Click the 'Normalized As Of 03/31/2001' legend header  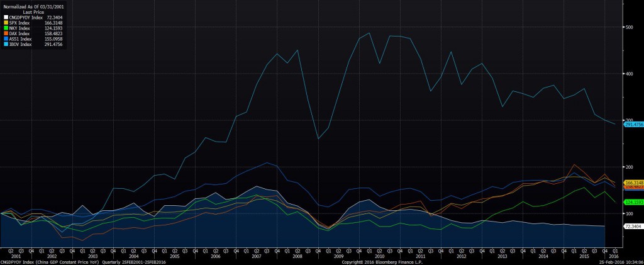pyautogui.click(x=33, y=7)
